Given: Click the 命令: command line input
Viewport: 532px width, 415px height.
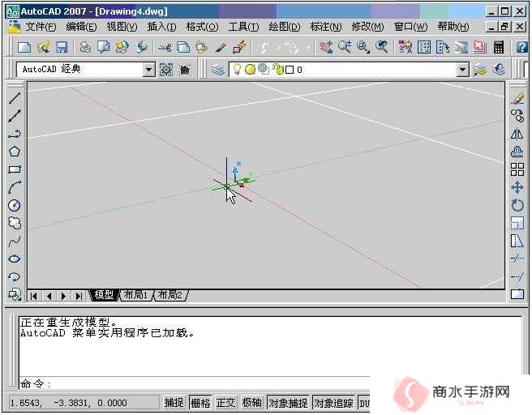Looking at the screenshot, I should 194,384.
